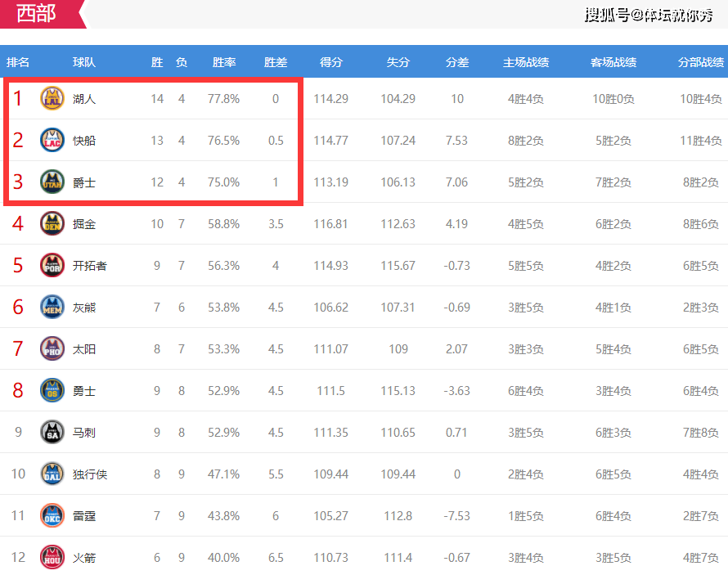Click the Jazz away record 7胜2负
This screenshot has width=728, height=575.
(x=613, y=182)
